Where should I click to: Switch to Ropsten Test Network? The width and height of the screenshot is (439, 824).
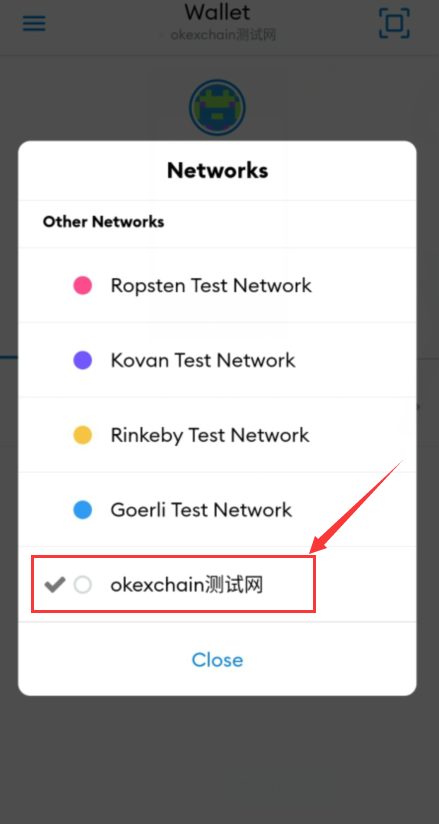[x=217, y=285]
